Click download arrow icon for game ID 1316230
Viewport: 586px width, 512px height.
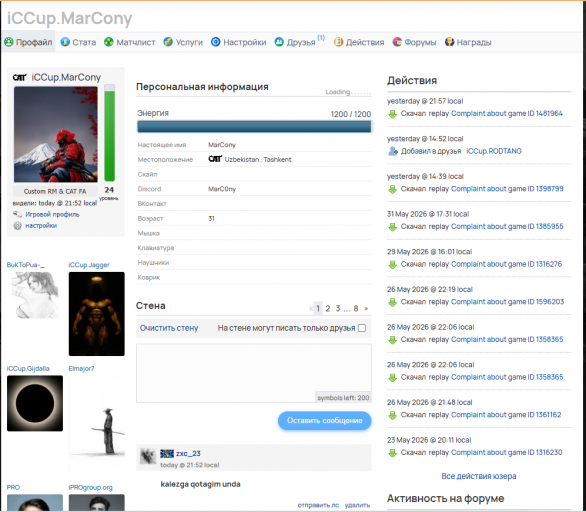tap(392, 453)
